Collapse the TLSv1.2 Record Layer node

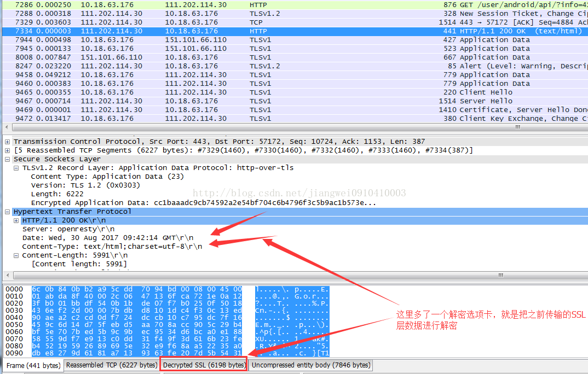(16, 168)
